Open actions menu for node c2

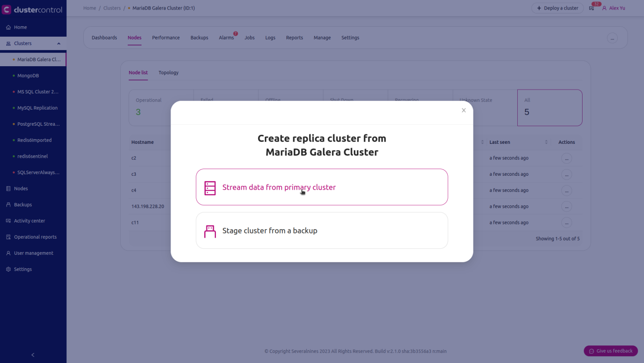(x=566, y=158)
